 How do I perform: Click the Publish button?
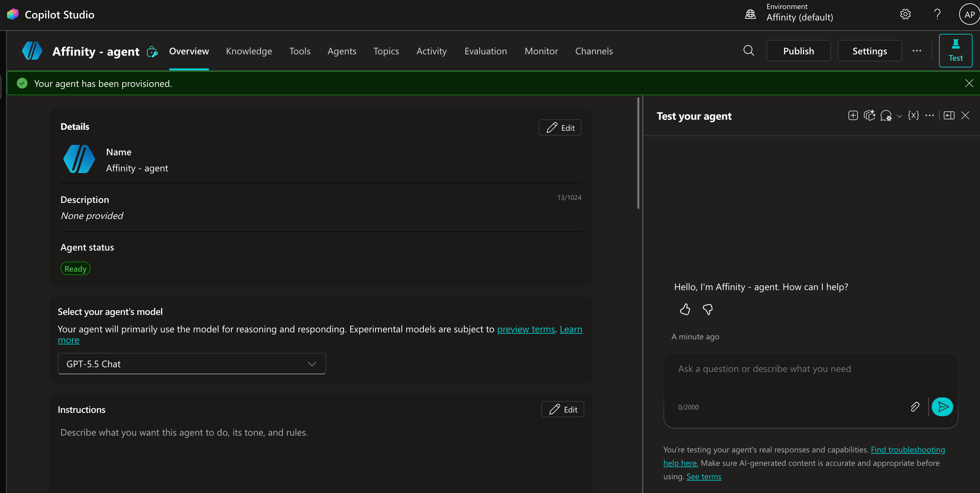[798, 51]
